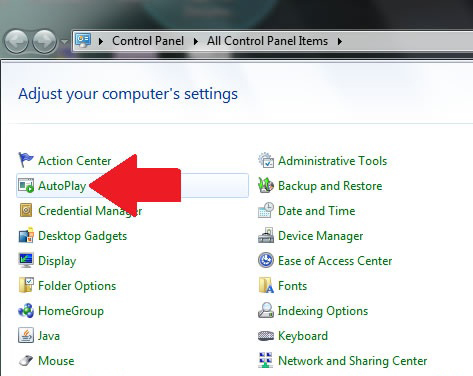The image size is (473, 376).
Task: Open the recent pages dropdown beside Forward
Action: (x=64, y=42)
